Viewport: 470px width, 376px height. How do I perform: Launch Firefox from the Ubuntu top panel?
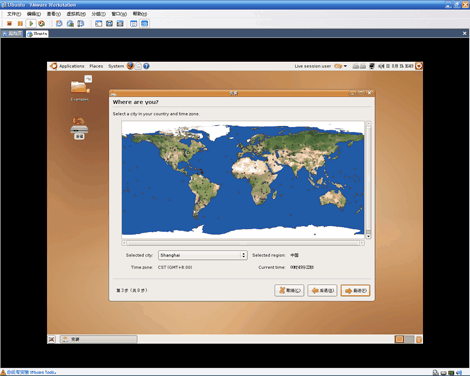[130, 66]
